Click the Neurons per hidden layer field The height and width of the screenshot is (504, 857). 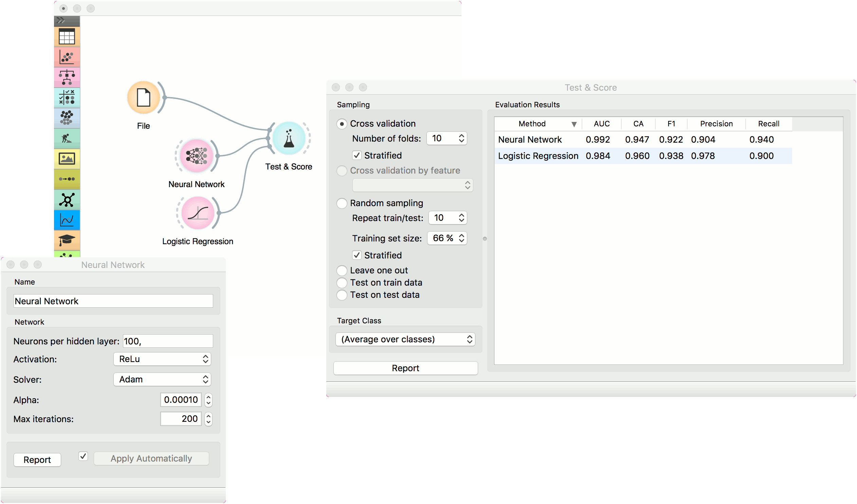[x=168, y=341]
